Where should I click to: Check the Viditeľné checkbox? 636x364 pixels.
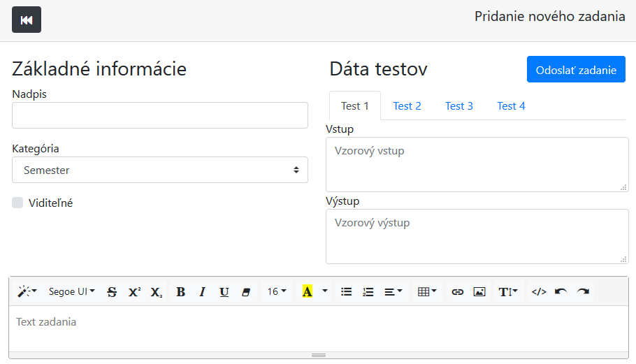(x=17, y=203)
